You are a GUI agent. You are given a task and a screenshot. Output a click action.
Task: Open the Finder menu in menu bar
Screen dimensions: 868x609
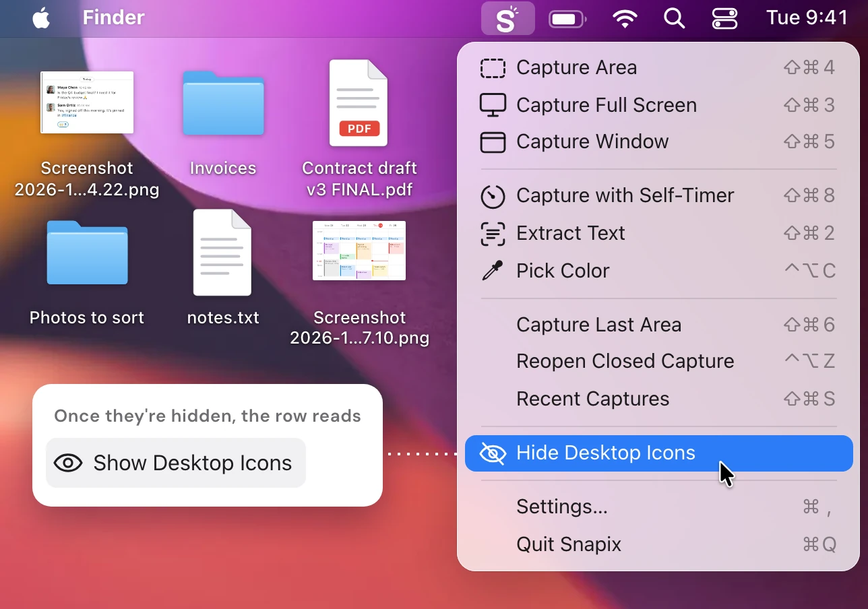coord(113,18)
